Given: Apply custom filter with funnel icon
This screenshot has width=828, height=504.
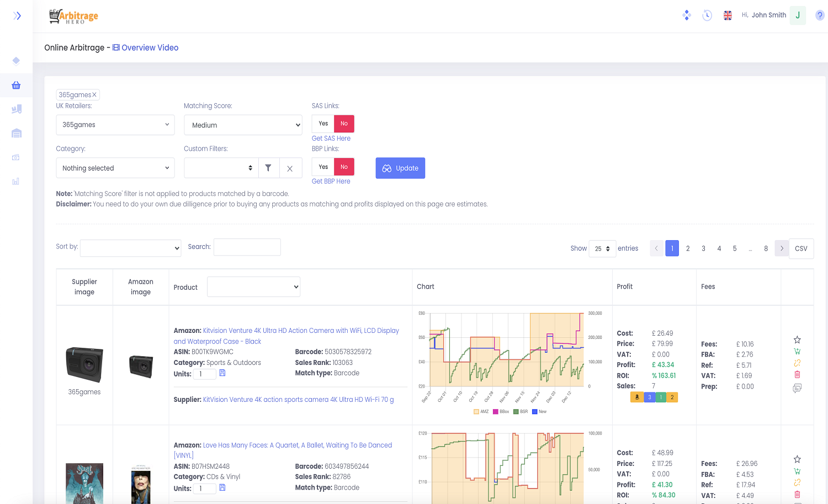Looking at the screenshot, I should pos(268,168).
